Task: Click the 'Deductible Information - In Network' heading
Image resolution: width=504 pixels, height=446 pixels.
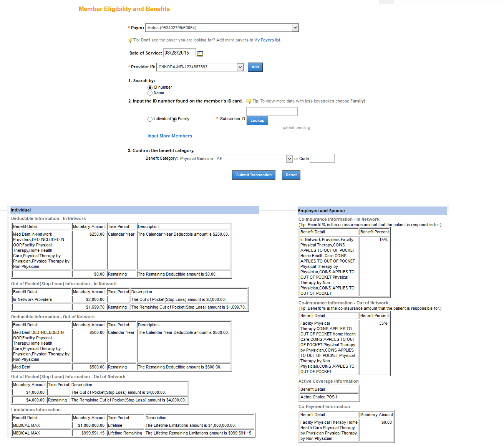Action: [x=48, y=218]
